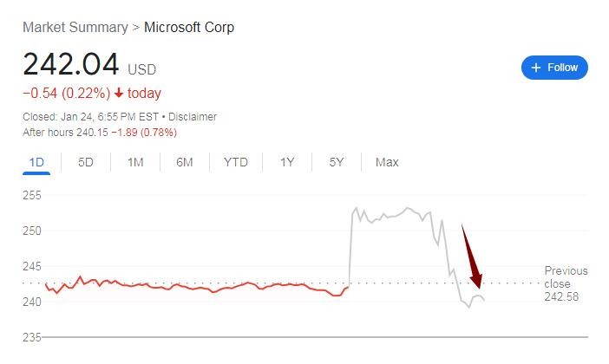The width and height of the screenshot is (609, 364).
Task: View the 1Y chart range
Action: pos(287,162)
